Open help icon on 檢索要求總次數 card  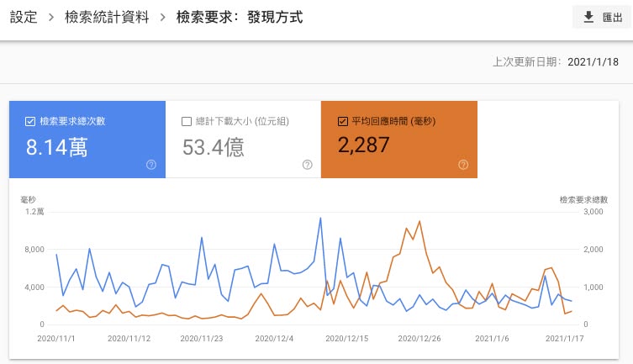151,164
